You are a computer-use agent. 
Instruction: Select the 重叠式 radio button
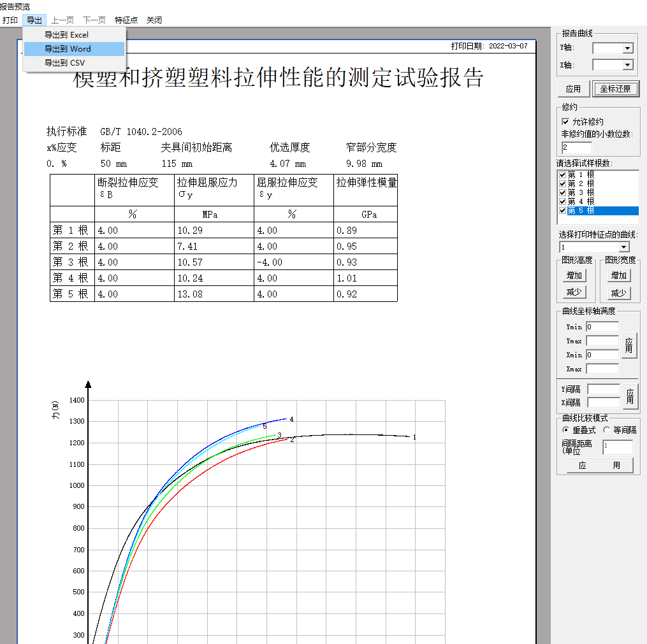pyautogui.click(x=565, y=430)
